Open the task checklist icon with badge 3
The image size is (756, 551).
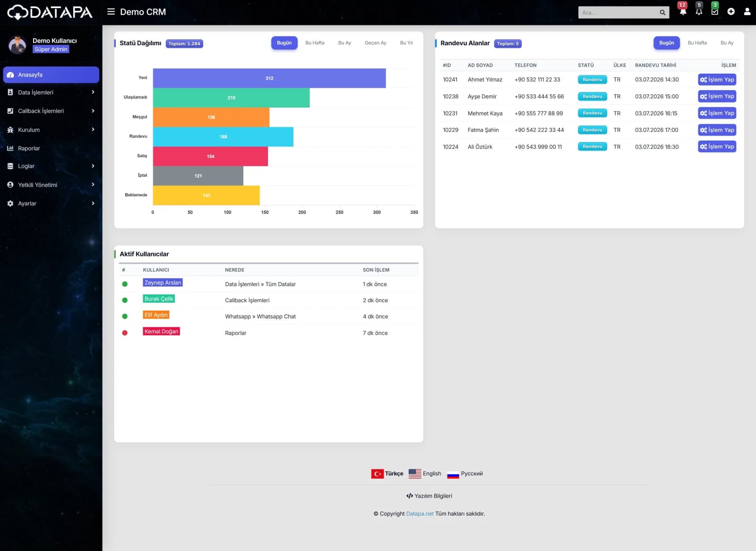(x=715, y=12)
